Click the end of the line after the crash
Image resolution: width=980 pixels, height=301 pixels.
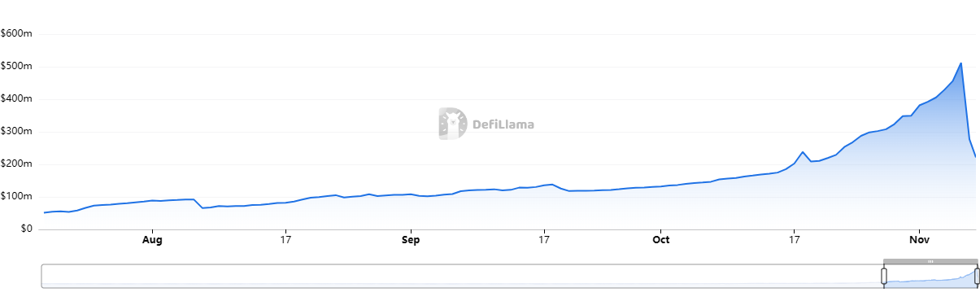975,156
